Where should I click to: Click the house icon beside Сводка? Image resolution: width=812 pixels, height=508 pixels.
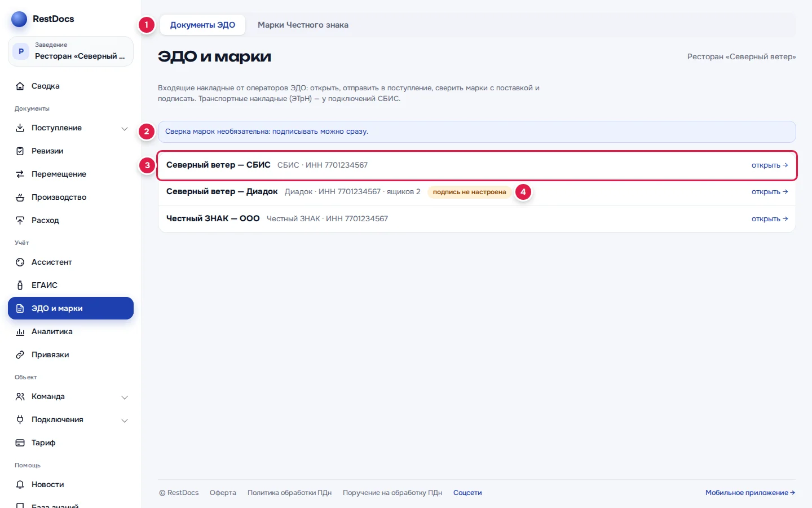coord(20,86)
